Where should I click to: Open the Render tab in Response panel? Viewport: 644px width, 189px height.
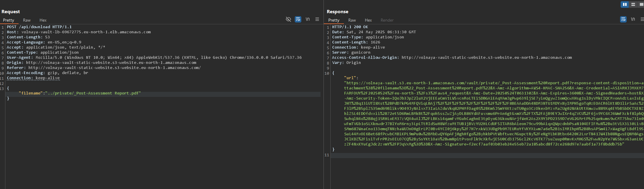pyautogui.click(x=387, y=20)
